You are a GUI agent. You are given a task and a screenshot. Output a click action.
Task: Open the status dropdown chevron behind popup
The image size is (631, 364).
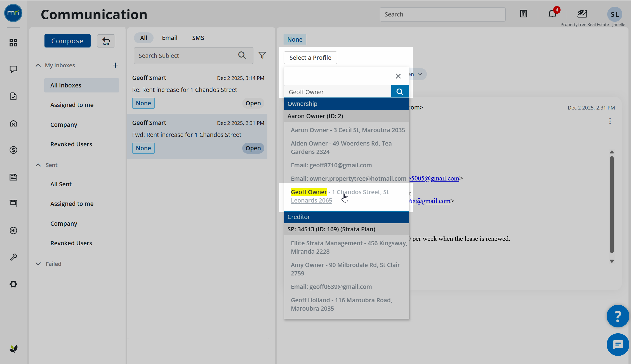[x=420, y=74]
